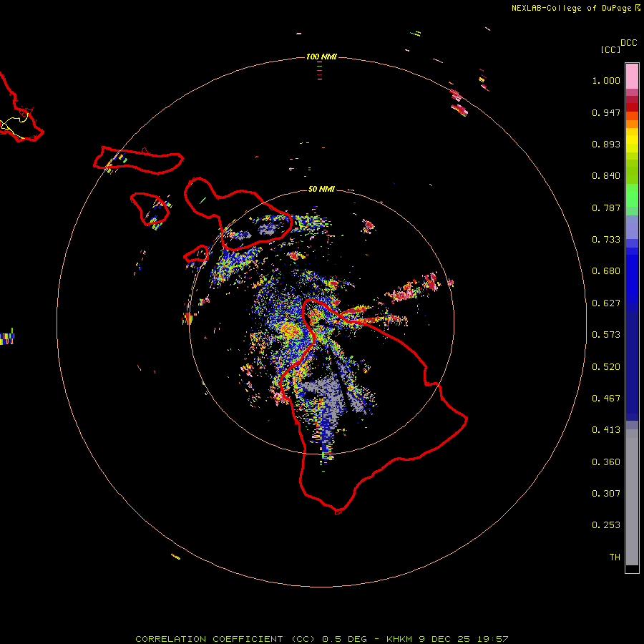The image size is (644, 644).
Task: Click the 0.627 color scale value
Action: tap(606, 303)
